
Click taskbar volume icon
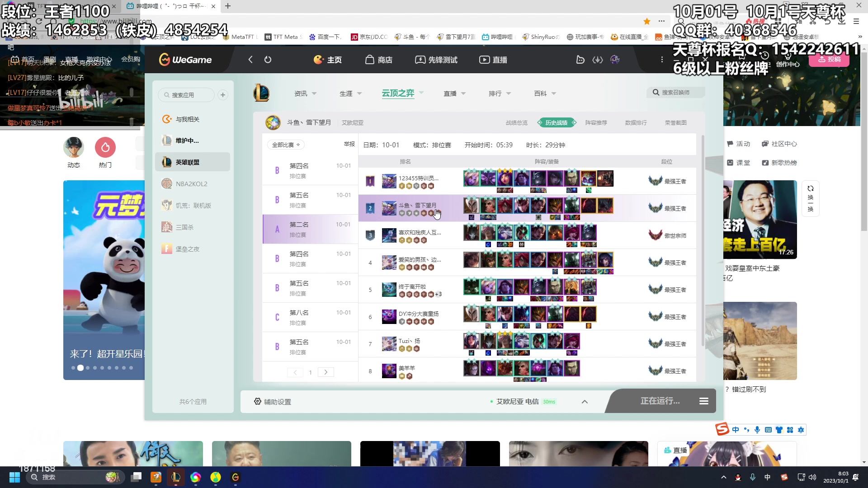pyautogui.click(x=812, y=477)
